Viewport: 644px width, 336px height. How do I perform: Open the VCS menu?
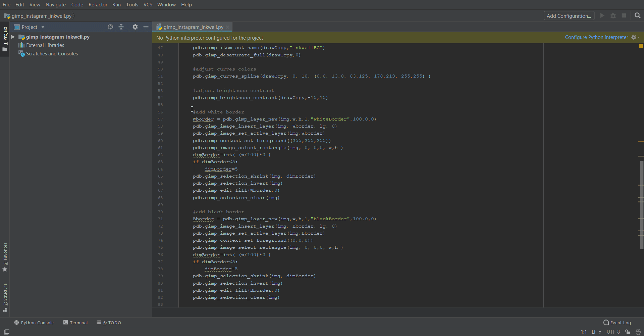148,5
